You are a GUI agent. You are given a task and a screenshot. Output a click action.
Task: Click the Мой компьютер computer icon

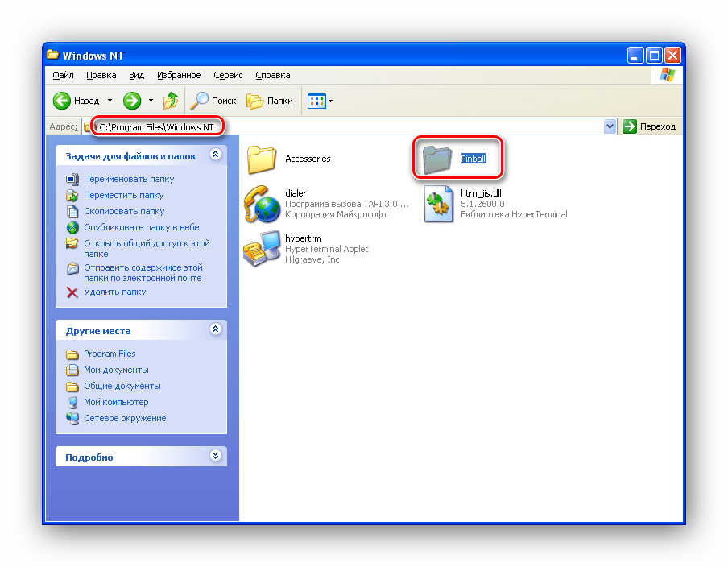[72, 403]
